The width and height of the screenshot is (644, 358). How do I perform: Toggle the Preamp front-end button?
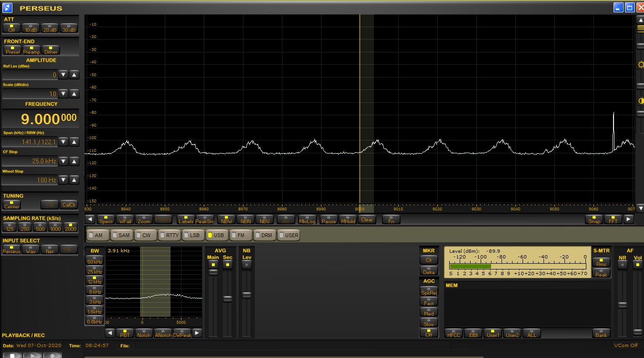(31, 50)
